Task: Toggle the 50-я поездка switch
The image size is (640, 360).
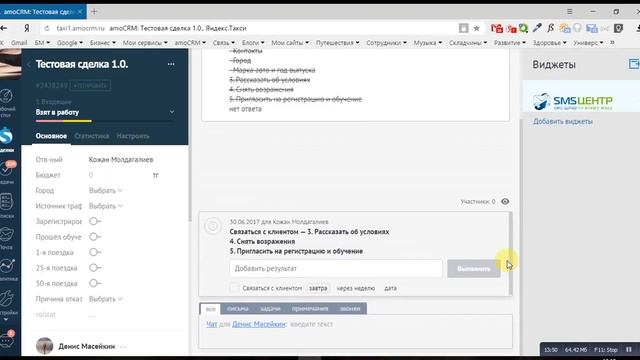Action: (95, 283)
